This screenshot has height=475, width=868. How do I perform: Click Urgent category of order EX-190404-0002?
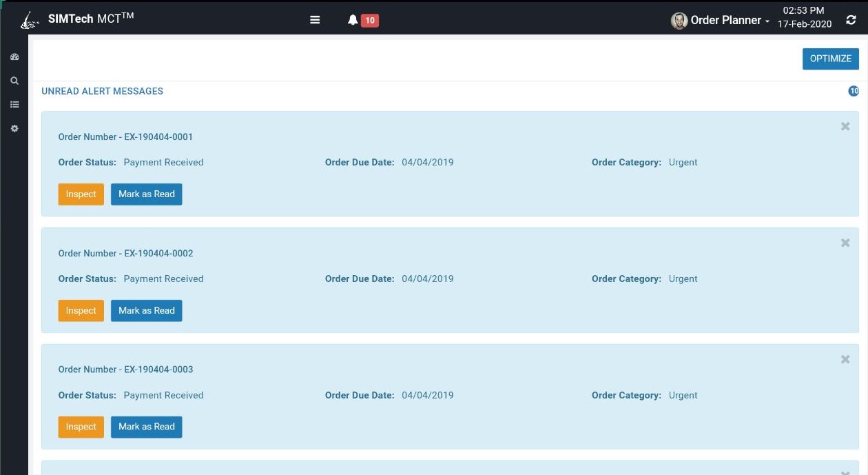coord(683,279)
